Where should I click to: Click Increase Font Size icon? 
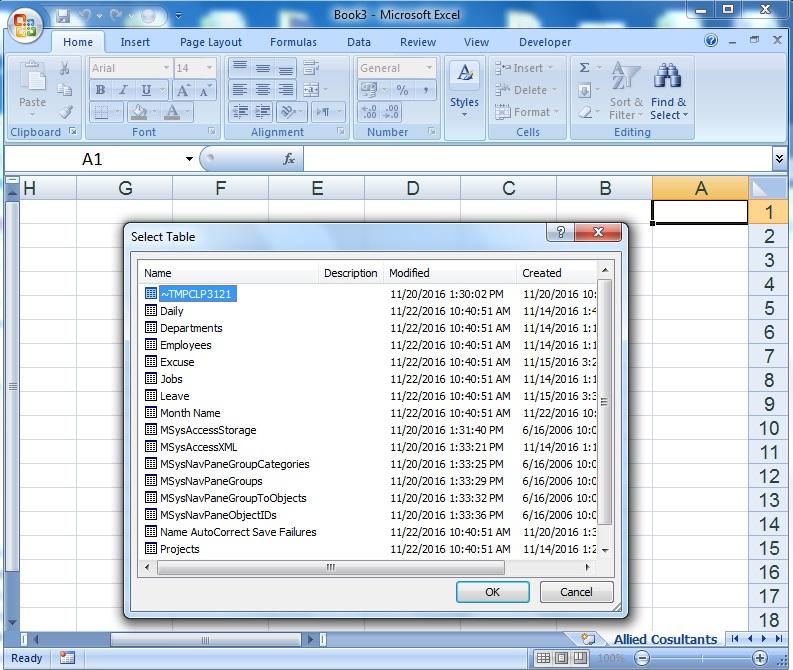[183, 91]
